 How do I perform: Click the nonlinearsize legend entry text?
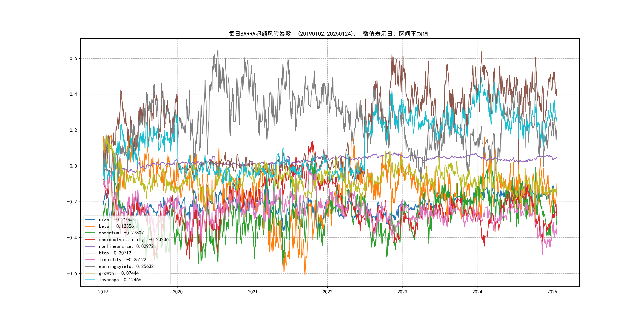click(126, 246)
